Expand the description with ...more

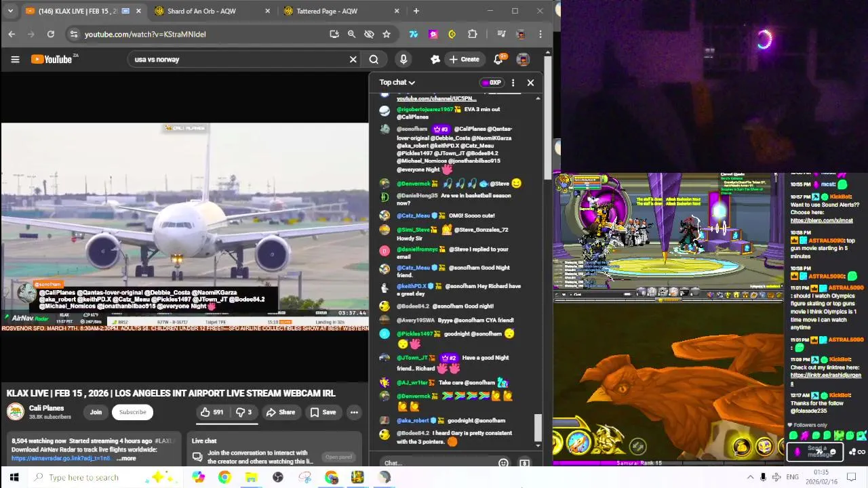pos(127,459)
